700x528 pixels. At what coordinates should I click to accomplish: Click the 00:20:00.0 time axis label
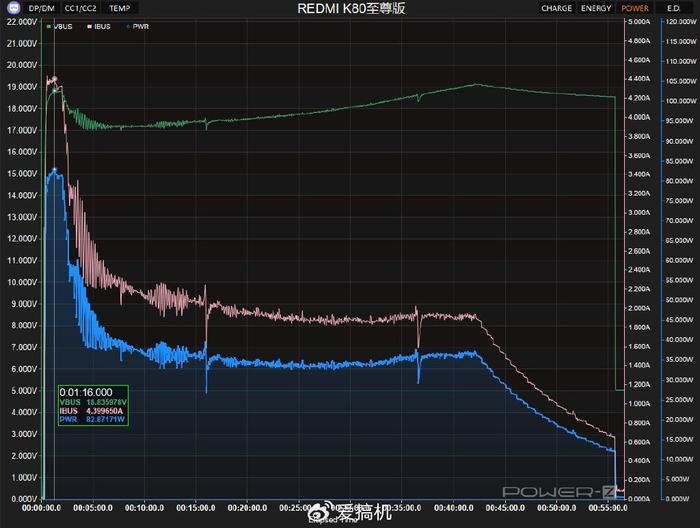247,508
